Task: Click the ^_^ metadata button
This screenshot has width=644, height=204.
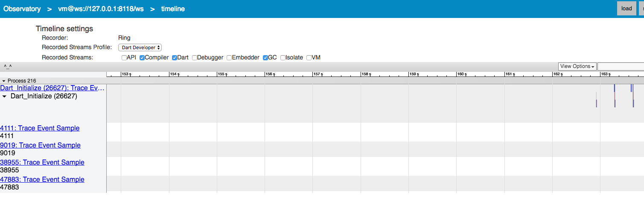Action: click(x=8, y=66)
